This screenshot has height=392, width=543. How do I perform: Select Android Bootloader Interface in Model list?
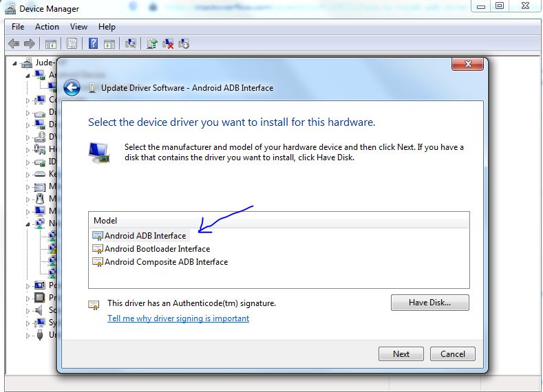point(151,249)
